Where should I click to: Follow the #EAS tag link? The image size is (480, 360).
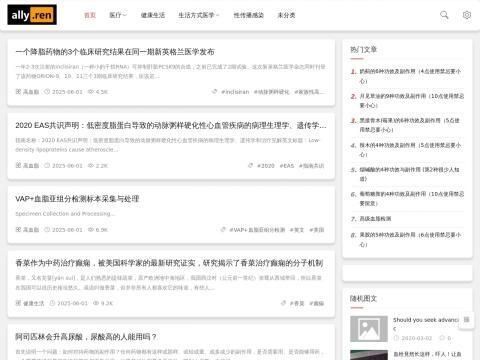287,166
